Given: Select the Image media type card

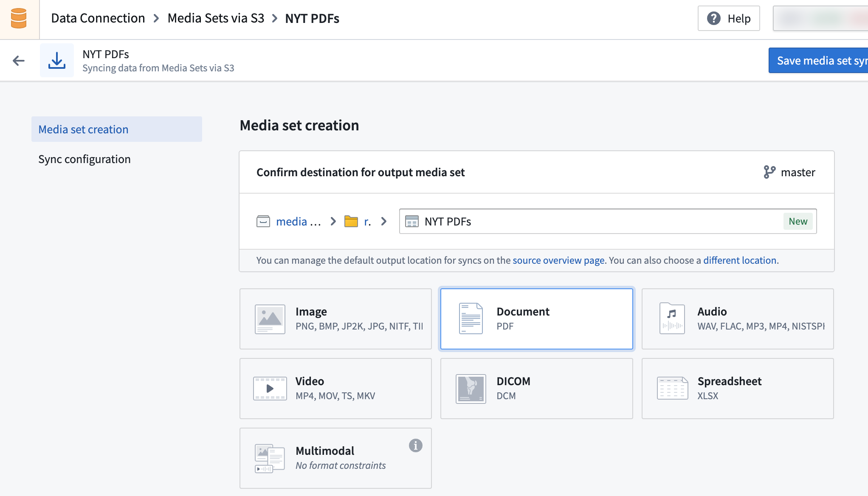Looking at the screenshot, I should point(335,318).
